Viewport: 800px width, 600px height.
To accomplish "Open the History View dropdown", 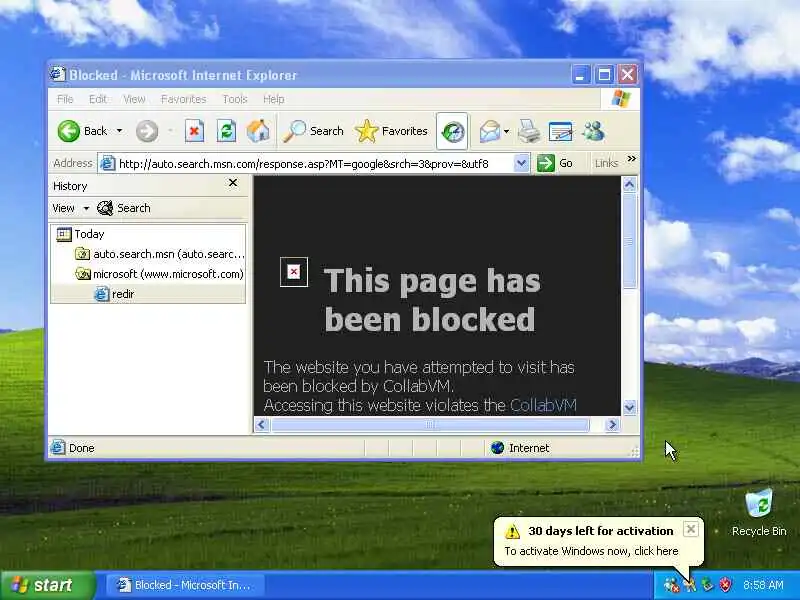I will click(x=70, y=208).
